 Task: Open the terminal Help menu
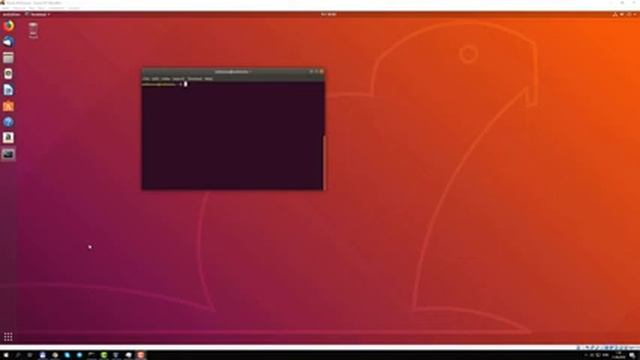pos(209,78)
